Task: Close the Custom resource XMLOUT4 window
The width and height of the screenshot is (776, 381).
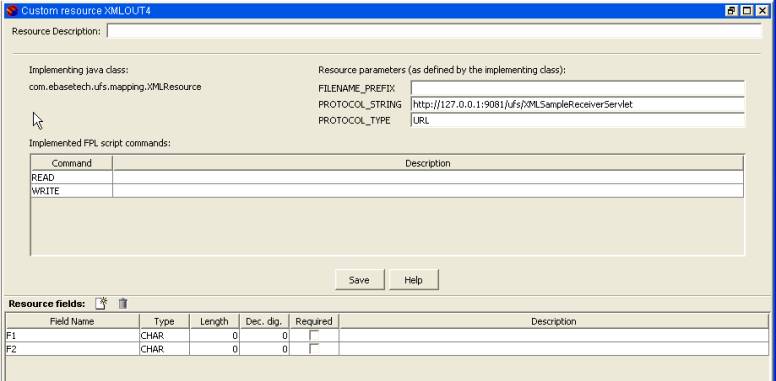Action: pos(762,10)
